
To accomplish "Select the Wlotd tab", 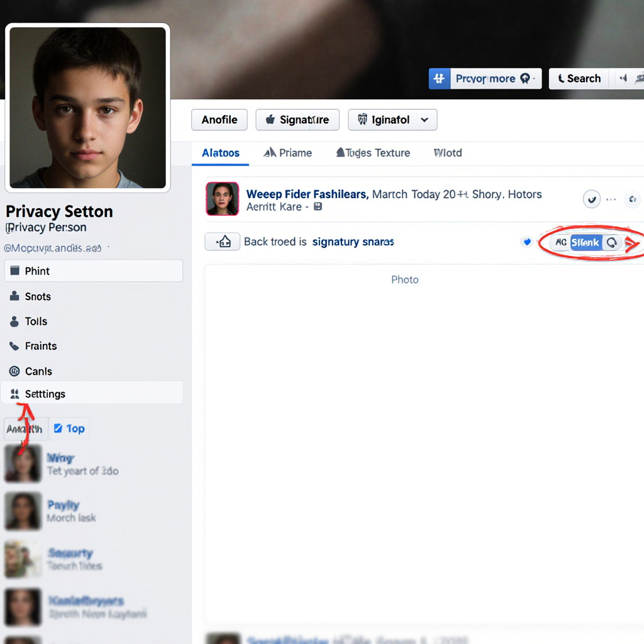I will 448,153.
